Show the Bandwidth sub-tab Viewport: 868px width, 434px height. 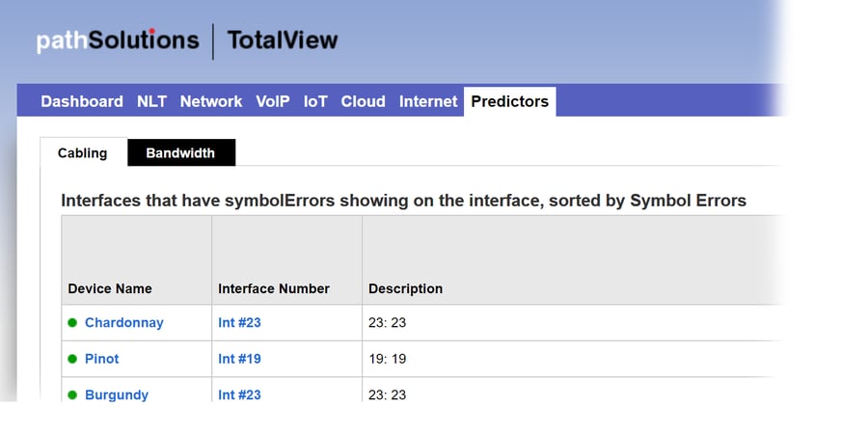point(180,152)
